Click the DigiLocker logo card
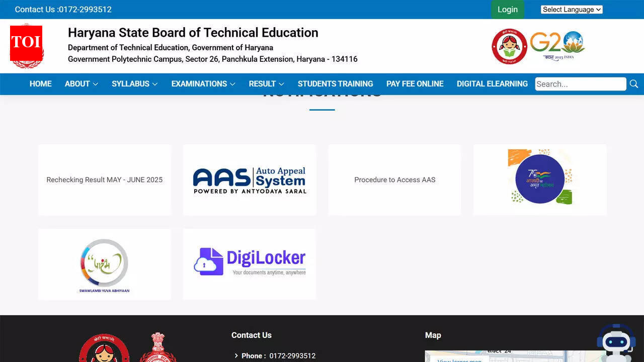Image resolution: width=644 pixels, height=362 pixels. point(250,260)
